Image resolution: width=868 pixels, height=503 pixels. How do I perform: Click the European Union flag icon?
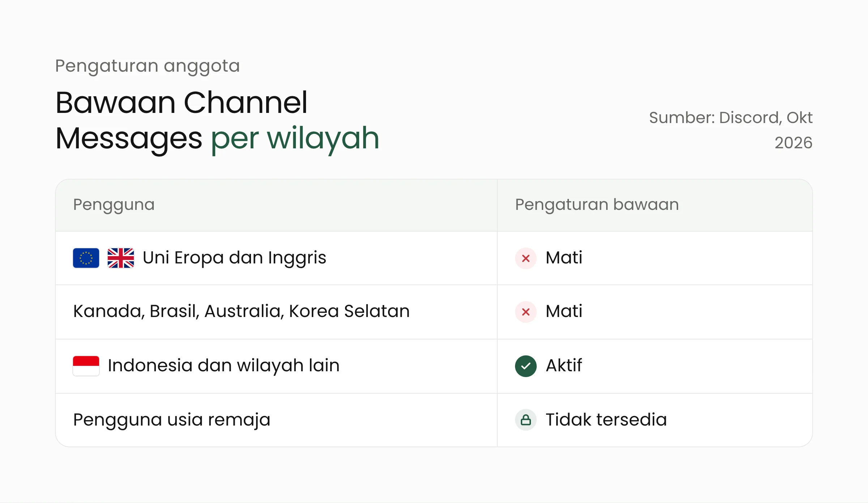(86, 258)
